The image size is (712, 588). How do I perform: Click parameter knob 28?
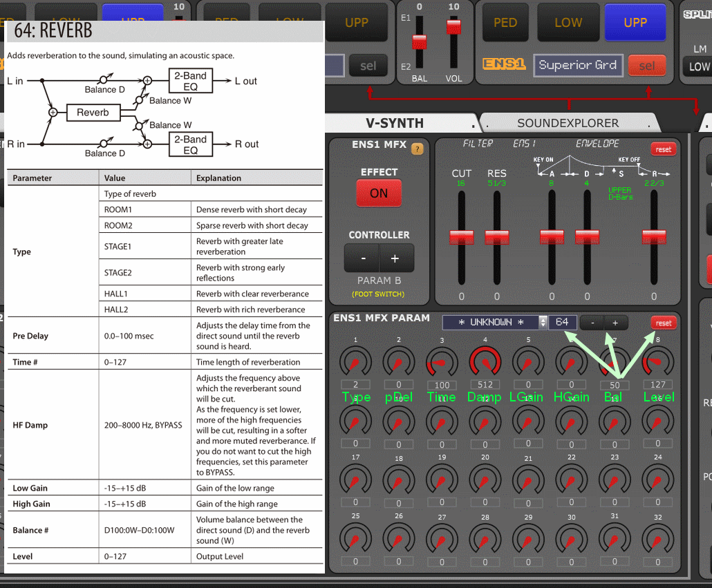pyautogui.click(x=485, y=540)
